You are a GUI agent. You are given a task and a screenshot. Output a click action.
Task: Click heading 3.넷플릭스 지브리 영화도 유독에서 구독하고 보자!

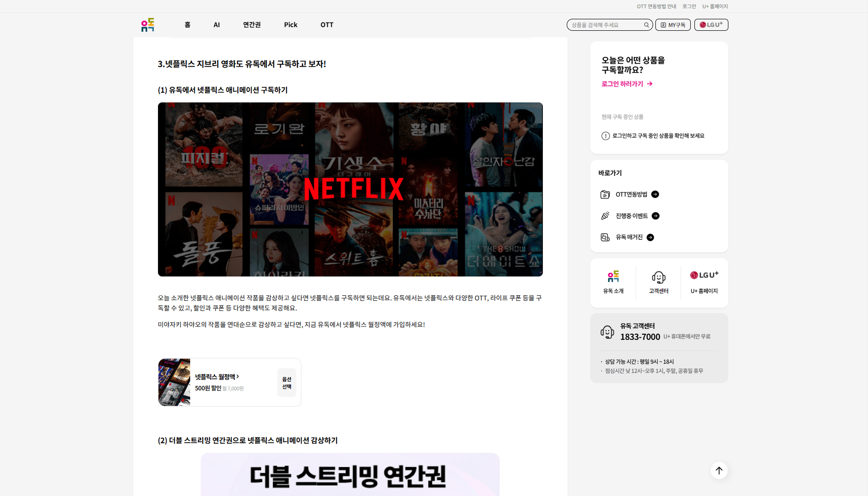242,64
